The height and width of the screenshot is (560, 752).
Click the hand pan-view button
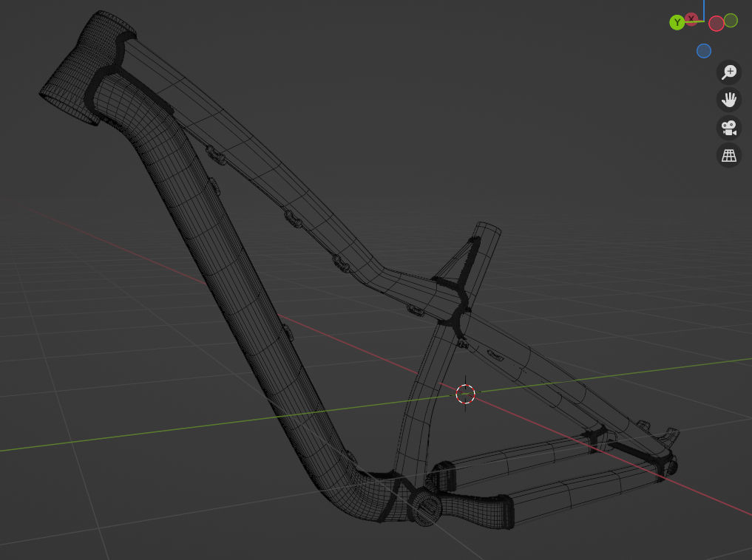(x=729, y=100)
